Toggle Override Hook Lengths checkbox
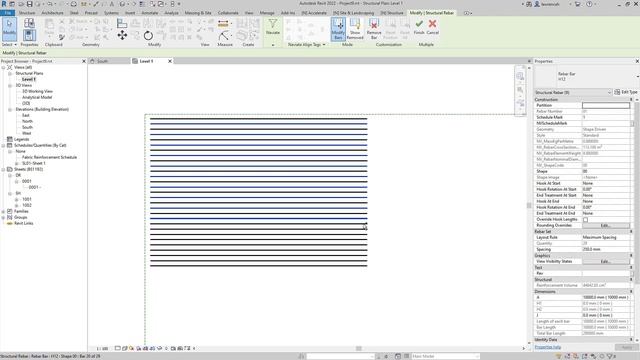Screen dimensions: 640x360 click(x=585, y=220)
